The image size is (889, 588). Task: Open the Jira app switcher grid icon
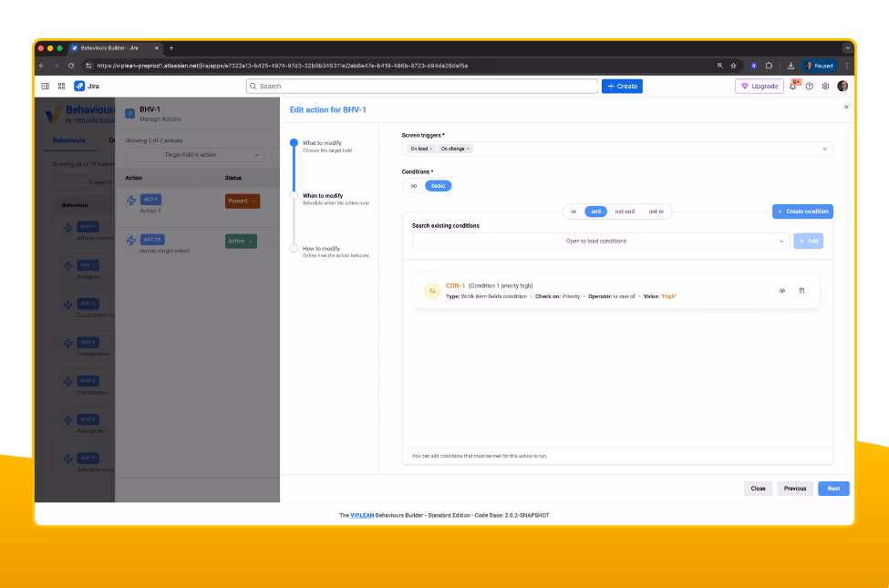tap(61, 87)
